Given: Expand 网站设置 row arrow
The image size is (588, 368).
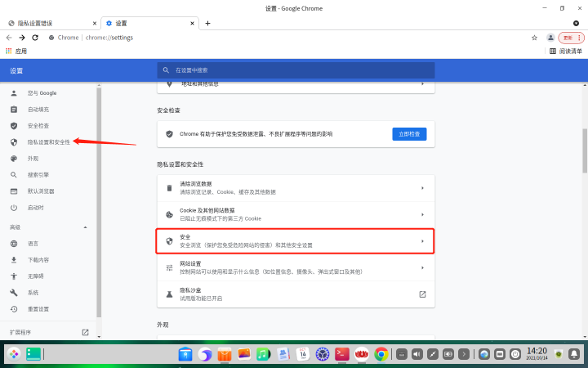Looking at the screenshot, I should (422, 267).
